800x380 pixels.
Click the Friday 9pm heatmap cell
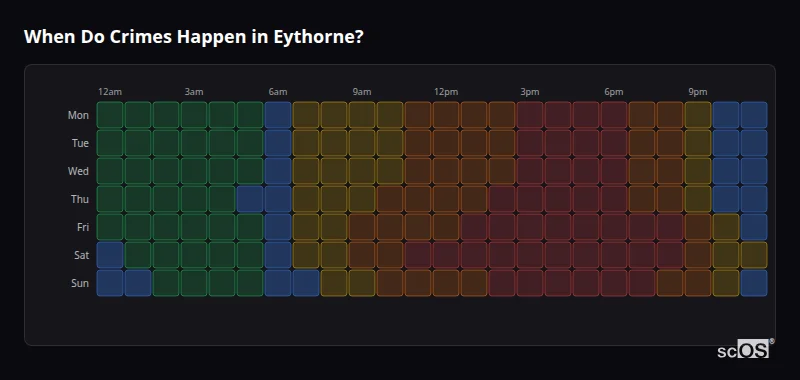tap(698, 227)
